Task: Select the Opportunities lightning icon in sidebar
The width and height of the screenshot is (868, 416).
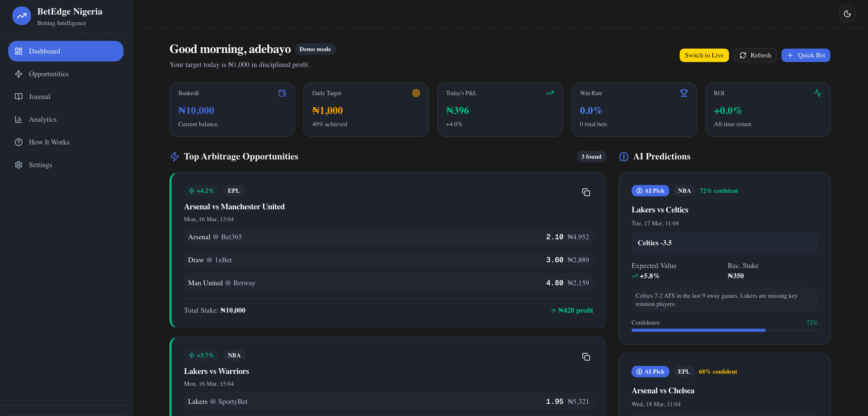Action: tap(19, 74)
